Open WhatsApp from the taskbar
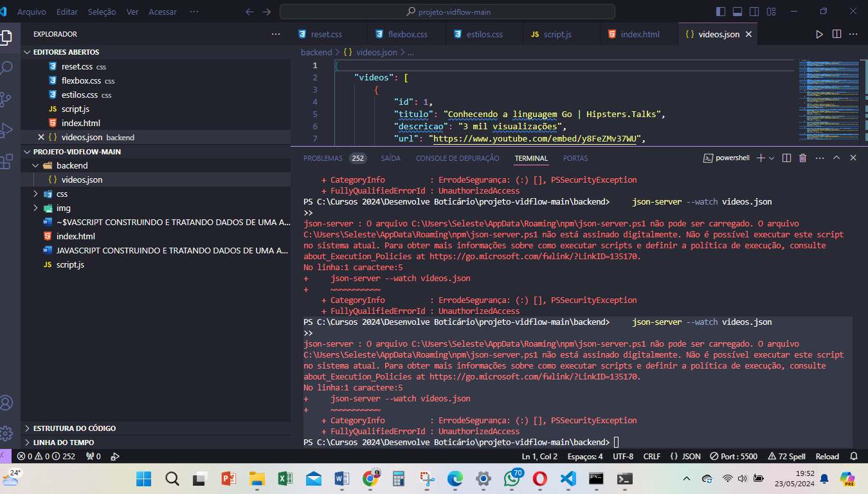 (513, 479)
